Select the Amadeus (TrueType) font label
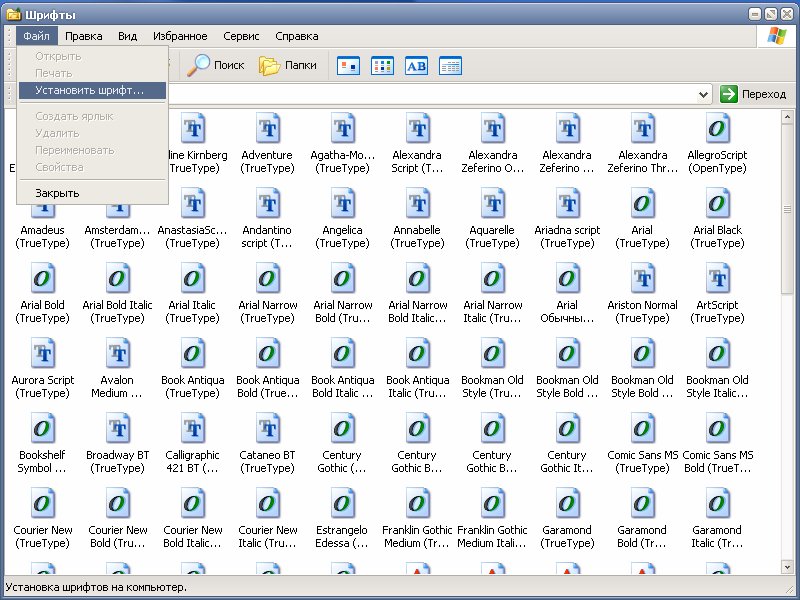800x600 pixels. pos(42,237)
